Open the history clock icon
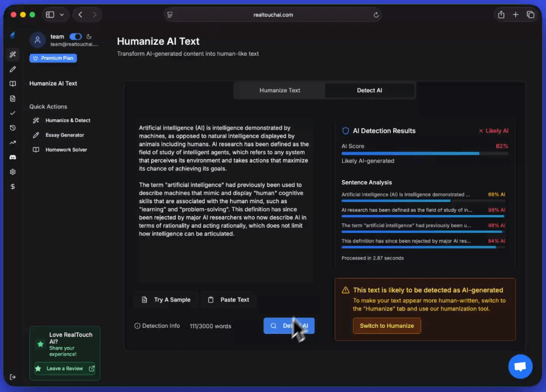Viewport: 546px width, 392px height. tap(13, 128)
